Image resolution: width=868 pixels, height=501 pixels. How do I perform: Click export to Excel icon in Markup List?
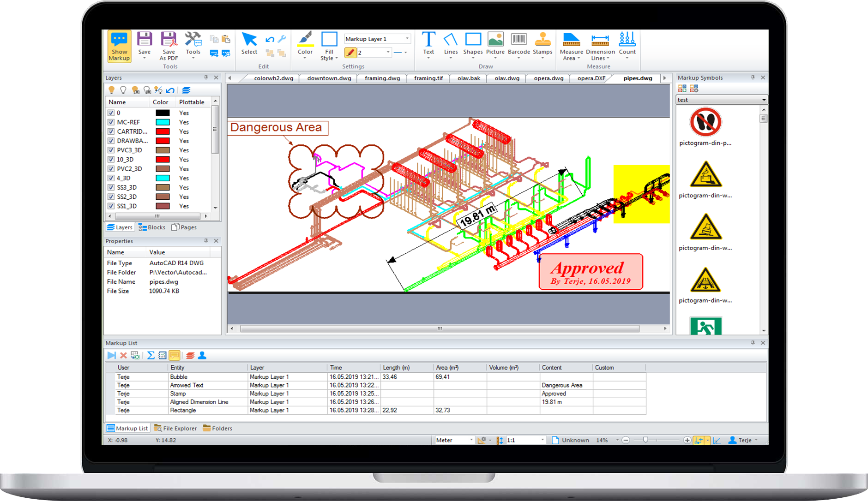(x=135, y=355)
